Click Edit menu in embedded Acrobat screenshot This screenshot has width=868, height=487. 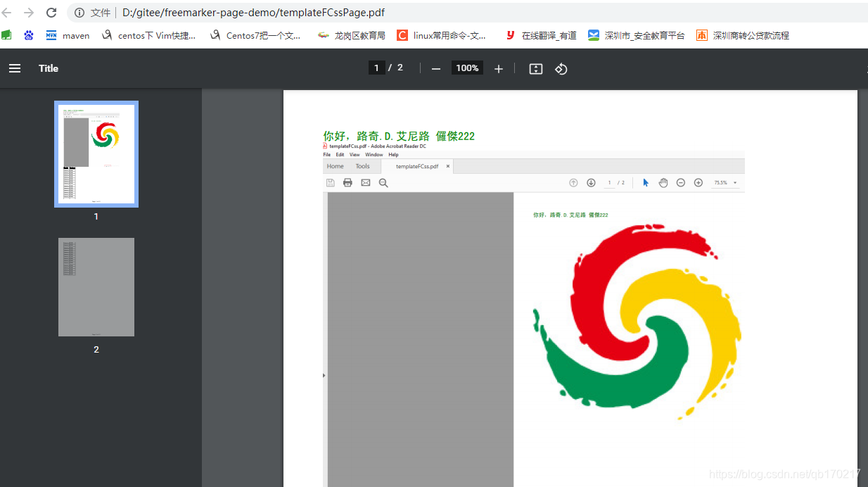340,155
